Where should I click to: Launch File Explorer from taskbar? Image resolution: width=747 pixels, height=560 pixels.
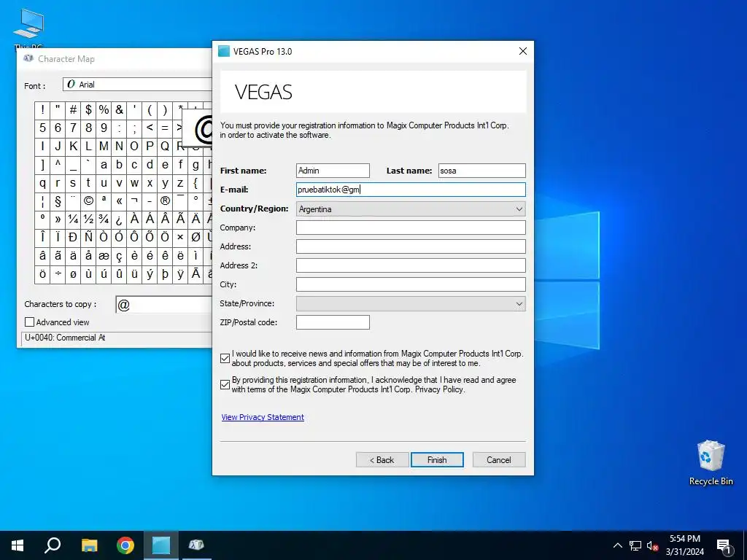[x=89, y=545]
